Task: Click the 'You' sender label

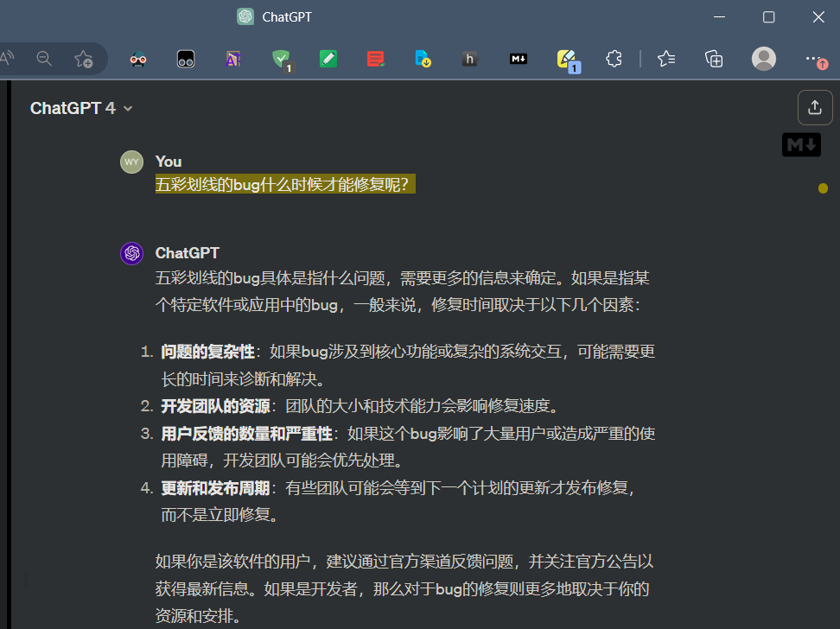Action: [169, 162]
